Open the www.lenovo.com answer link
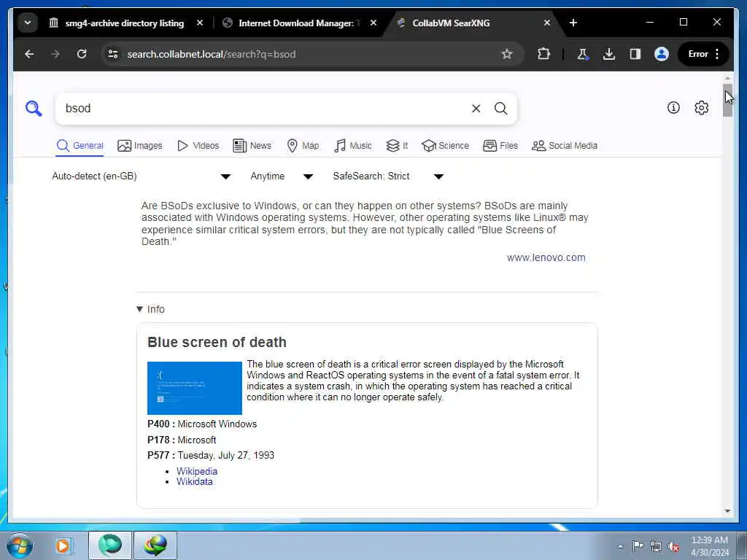The width and height of the screenshot is (747, 560). [x=546, y=257]
